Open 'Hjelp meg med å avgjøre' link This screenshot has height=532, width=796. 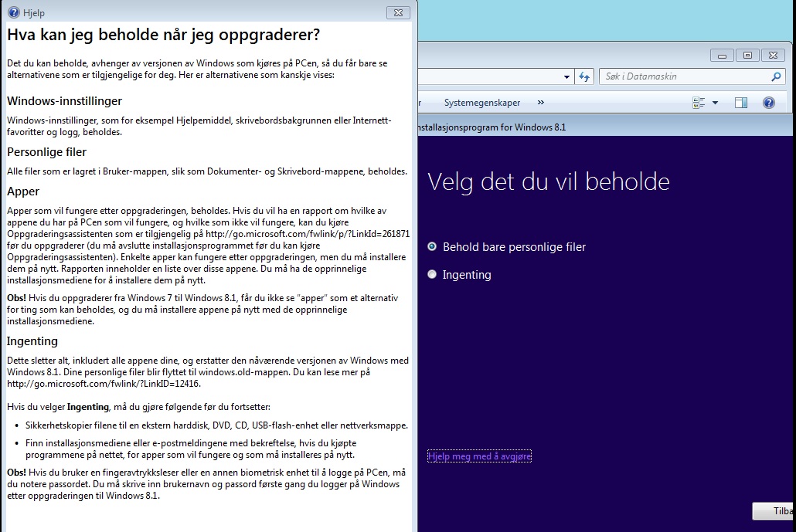(479, 456)
